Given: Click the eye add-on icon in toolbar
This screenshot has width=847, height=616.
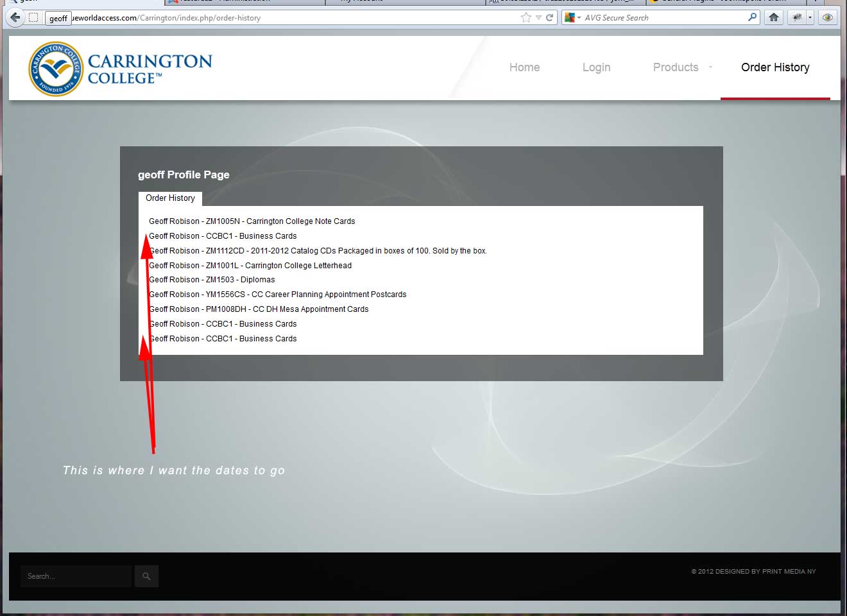Looking at the screenshot, I should coord(828,18).
